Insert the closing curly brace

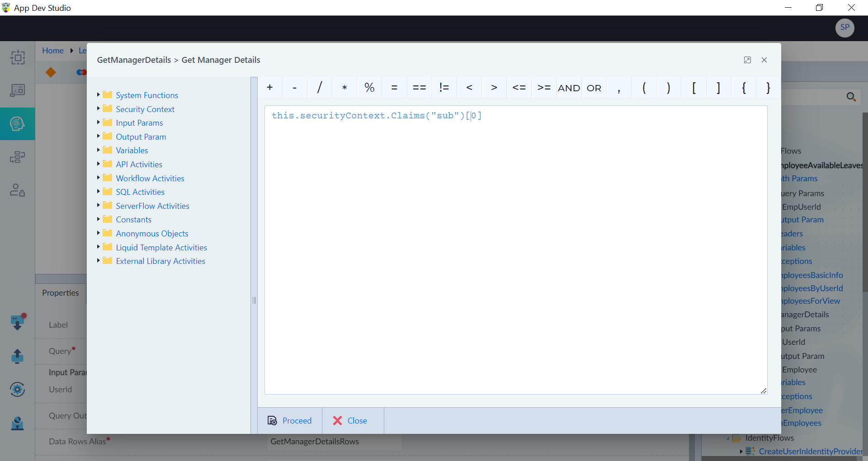768,88
